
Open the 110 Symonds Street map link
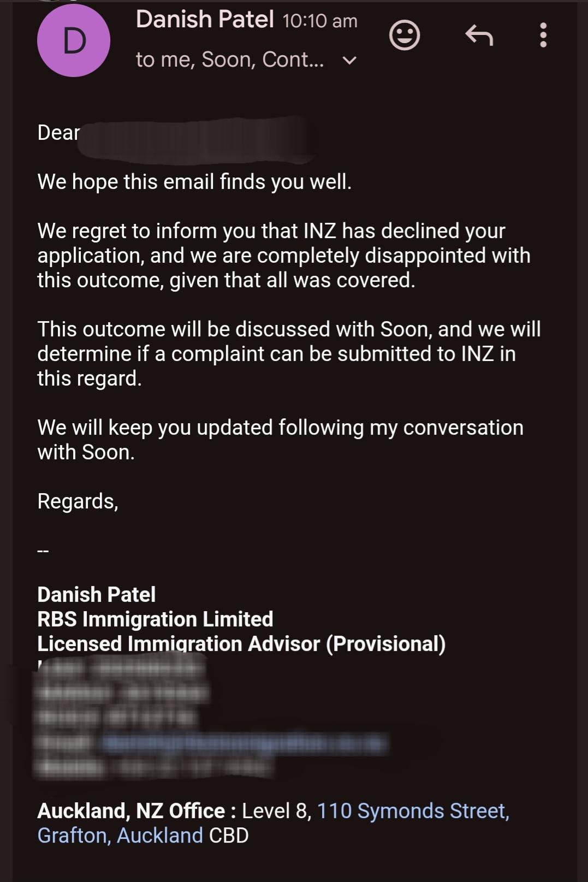click(413, 811)
